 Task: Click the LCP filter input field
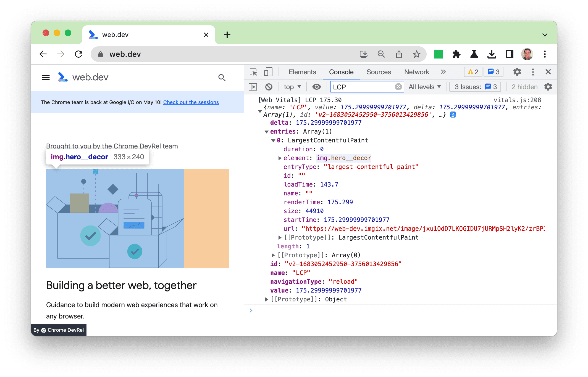click(364, 87)
